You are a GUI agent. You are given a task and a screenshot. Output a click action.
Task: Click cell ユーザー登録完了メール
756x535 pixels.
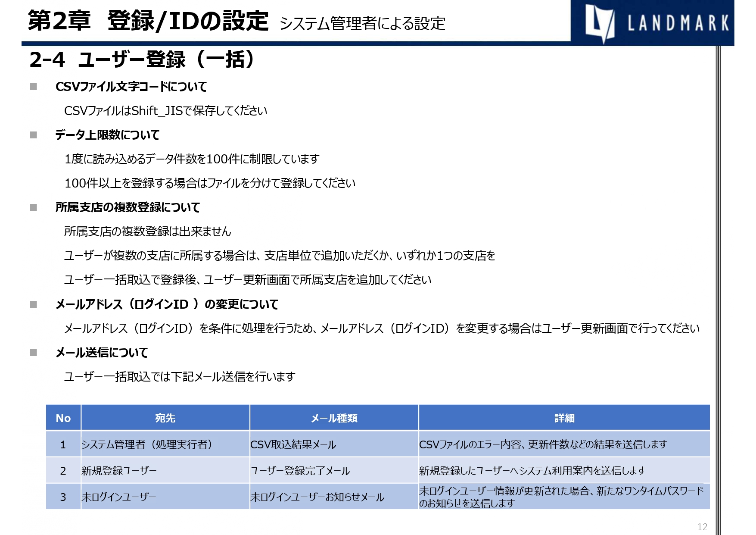point(334,470)
